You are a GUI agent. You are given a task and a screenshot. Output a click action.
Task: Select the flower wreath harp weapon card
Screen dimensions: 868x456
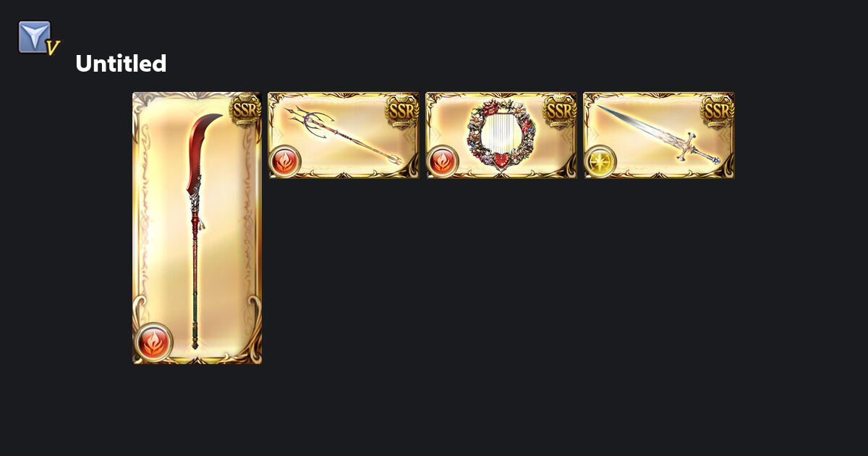point(501,135)
